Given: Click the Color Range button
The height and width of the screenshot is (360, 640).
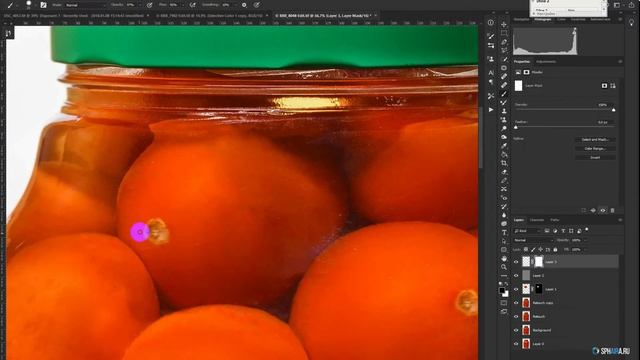Looking at the screenshot, I should 595,149.
